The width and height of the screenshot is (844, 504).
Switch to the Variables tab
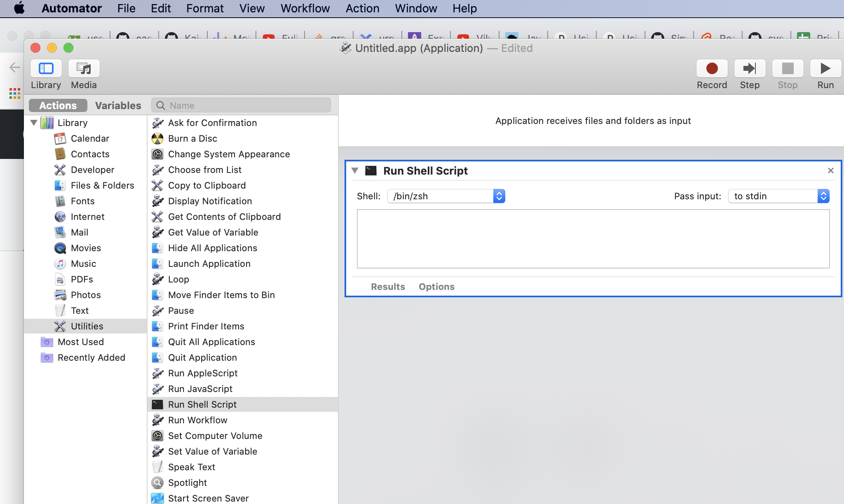[x=118, y=105]
